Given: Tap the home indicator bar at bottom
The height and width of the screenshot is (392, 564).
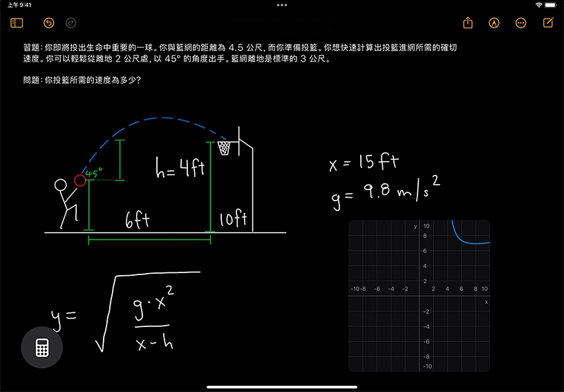Looking at the screenshot, I should click(282, 386).
